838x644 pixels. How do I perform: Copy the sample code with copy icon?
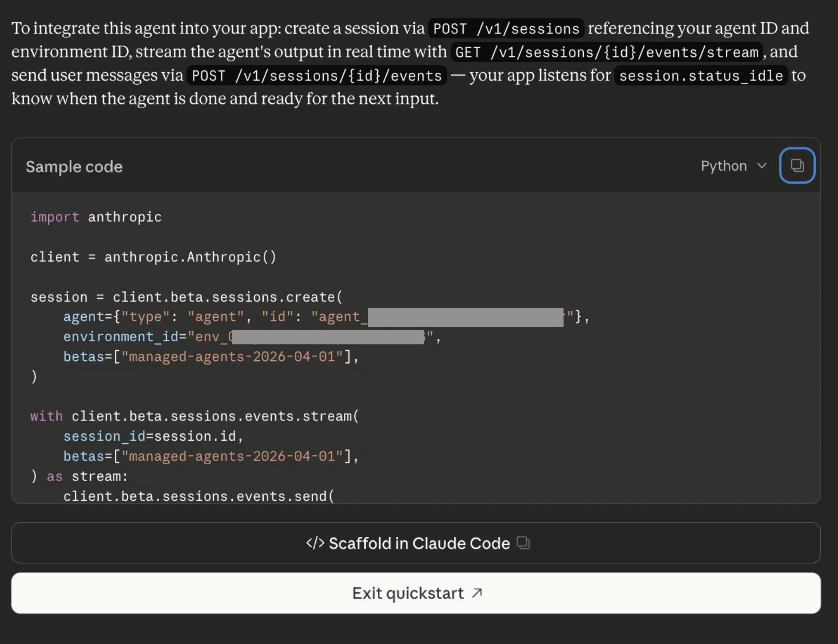pos(797,166)
